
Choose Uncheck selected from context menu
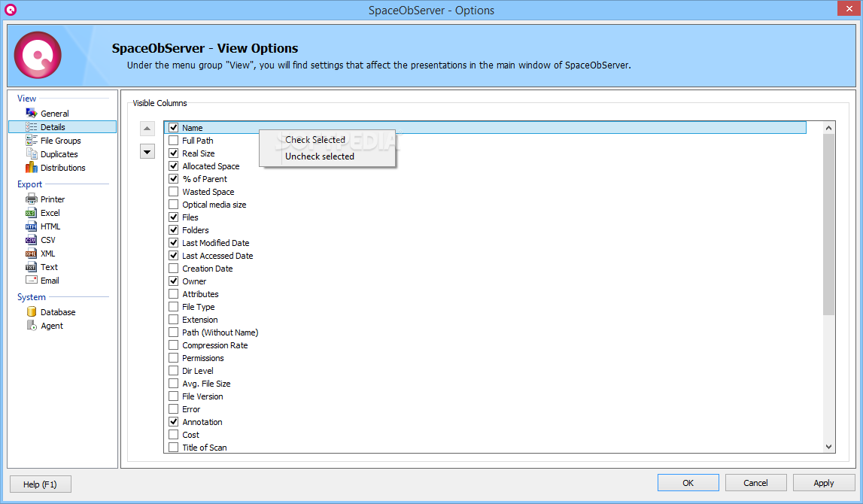point(327,156)
